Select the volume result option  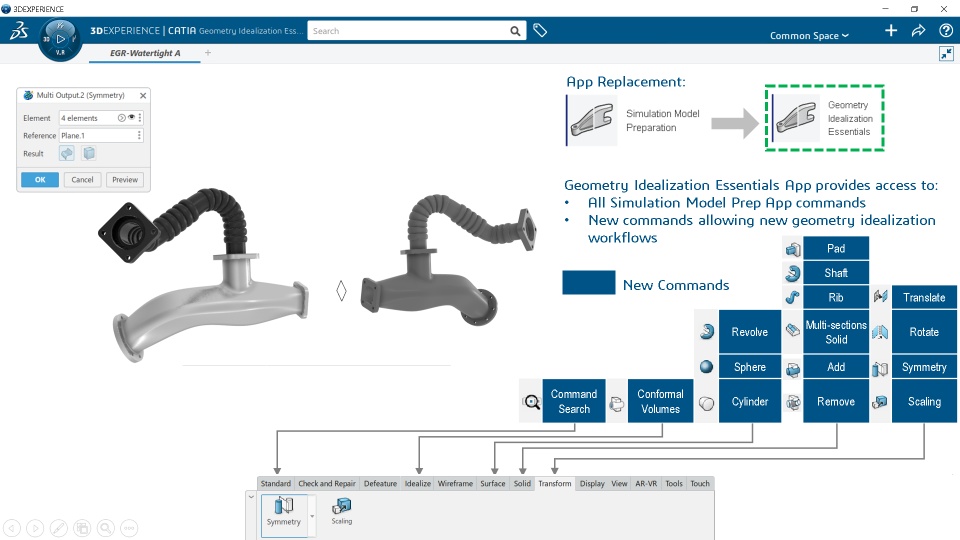click(89, 154)
